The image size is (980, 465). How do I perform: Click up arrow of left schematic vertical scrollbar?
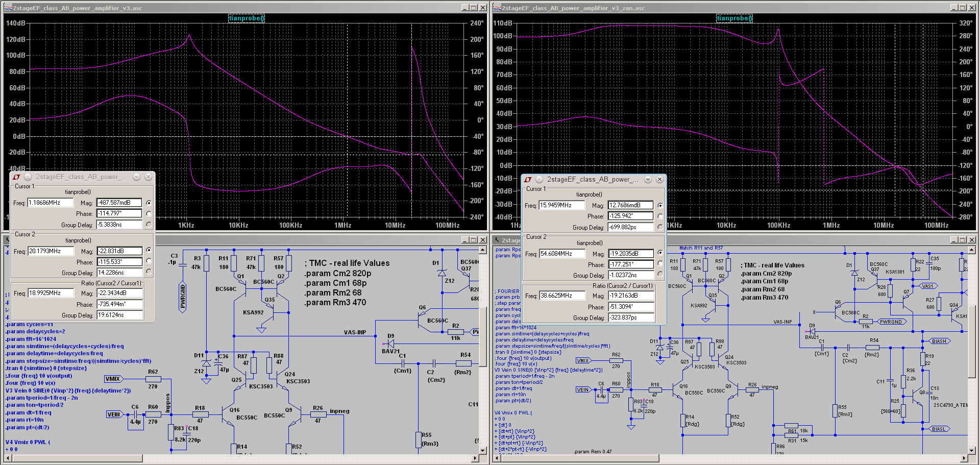(482, 250)
